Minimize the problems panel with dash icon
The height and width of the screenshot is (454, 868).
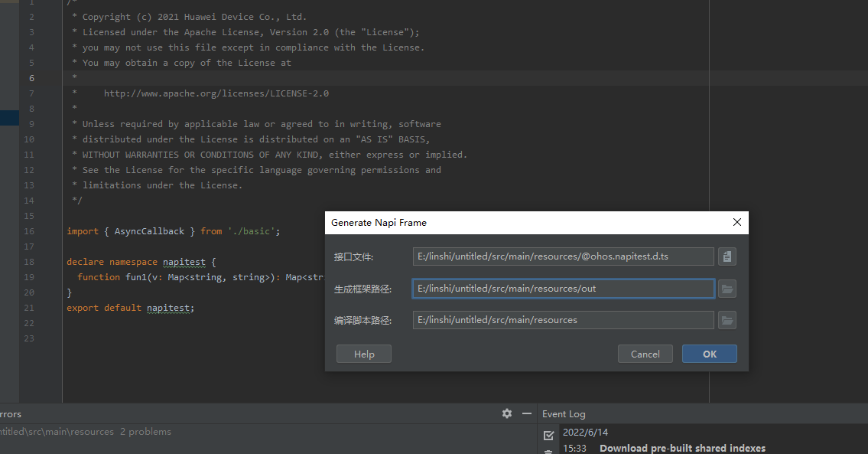(x=526, y=413)
